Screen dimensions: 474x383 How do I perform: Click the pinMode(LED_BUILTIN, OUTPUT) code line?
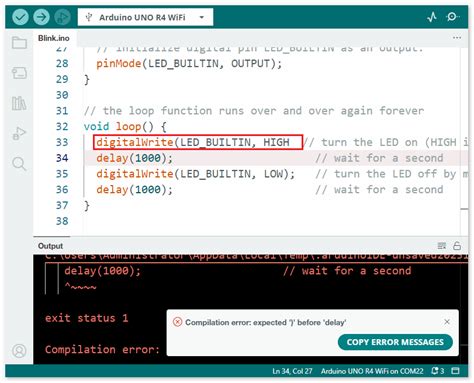pyautogui.click(x=189, y=64)
